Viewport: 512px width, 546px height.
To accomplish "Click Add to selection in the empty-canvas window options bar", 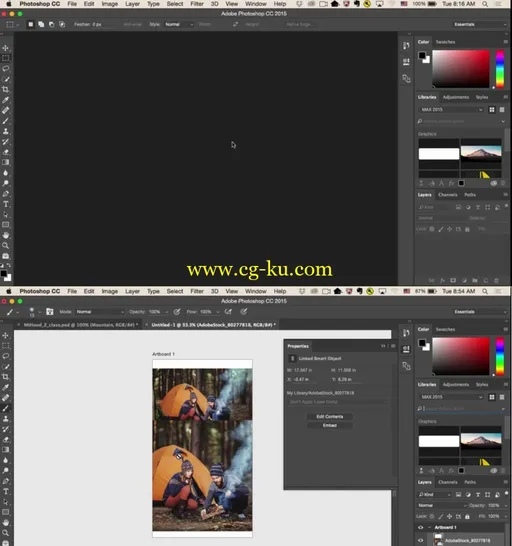I will tap(41, 24).
